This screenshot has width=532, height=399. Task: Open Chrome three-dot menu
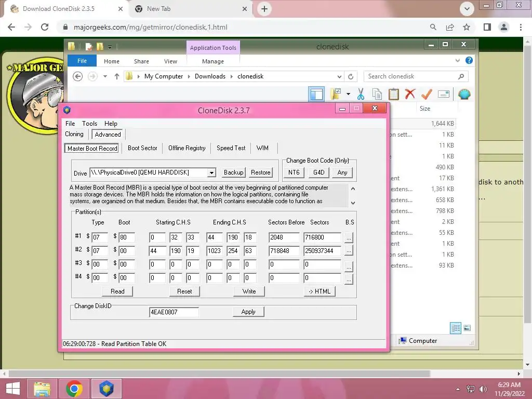point(521,27)
